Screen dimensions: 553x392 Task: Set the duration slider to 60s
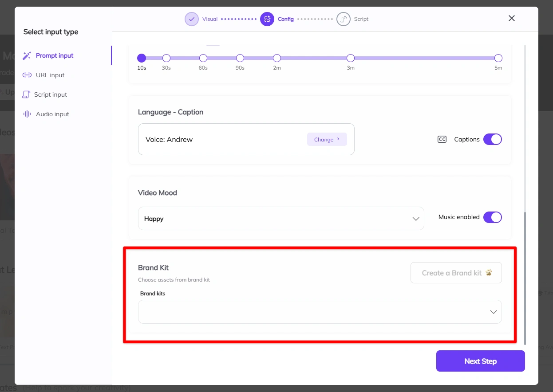[x=203, y=58]
